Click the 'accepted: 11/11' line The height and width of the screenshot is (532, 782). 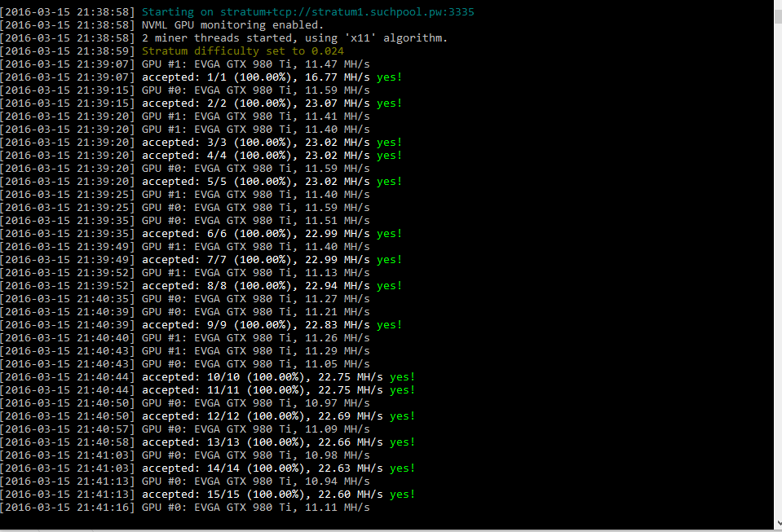click(x=207, y=390)
